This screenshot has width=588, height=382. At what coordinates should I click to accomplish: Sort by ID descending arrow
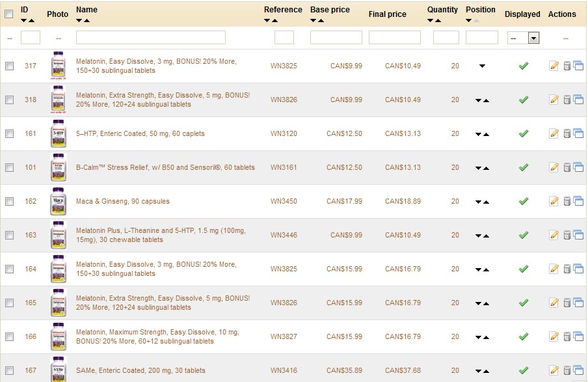pos(23,21)
